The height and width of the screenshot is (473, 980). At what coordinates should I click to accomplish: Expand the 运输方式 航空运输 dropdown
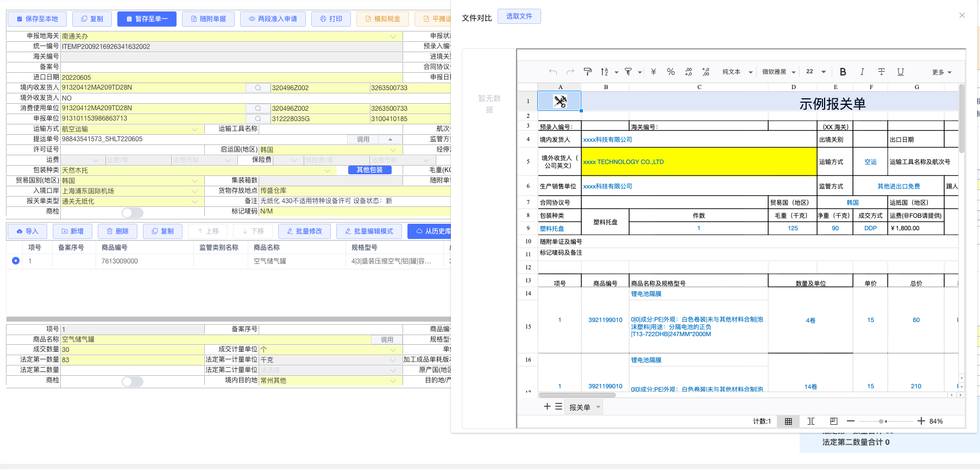195,129
